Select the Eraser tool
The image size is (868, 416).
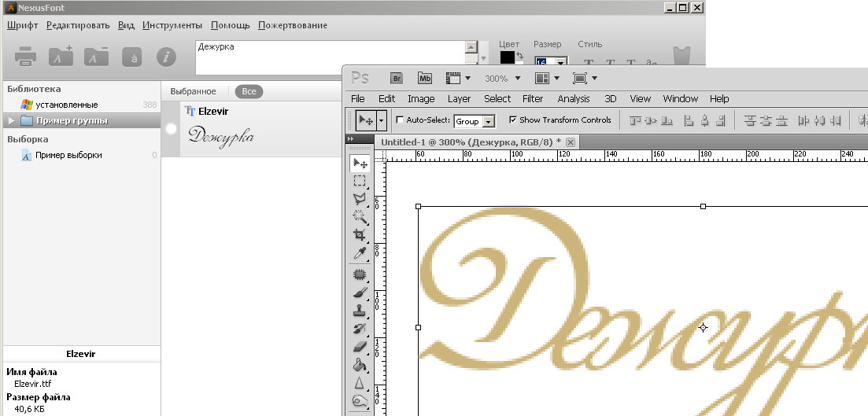tap(360, 346)
